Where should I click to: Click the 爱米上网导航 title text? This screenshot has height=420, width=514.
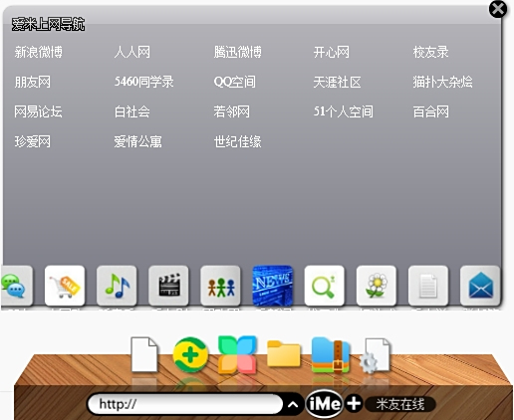pos(48,24)
